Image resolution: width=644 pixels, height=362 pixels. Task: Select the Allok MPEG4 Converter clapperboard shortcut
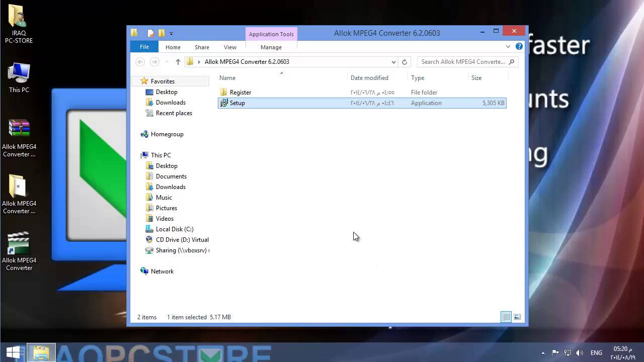point(19,251)
